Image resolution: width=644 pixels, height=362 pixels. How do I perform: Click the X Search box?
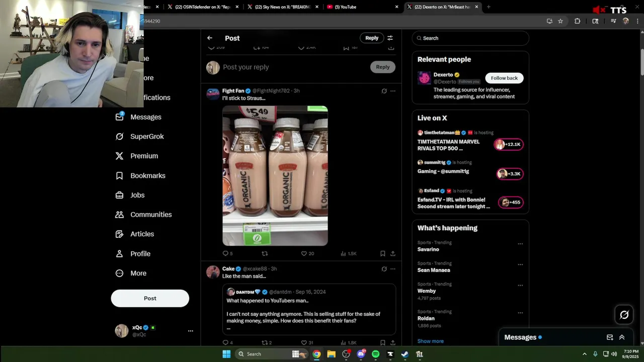[x=470, y=38]
